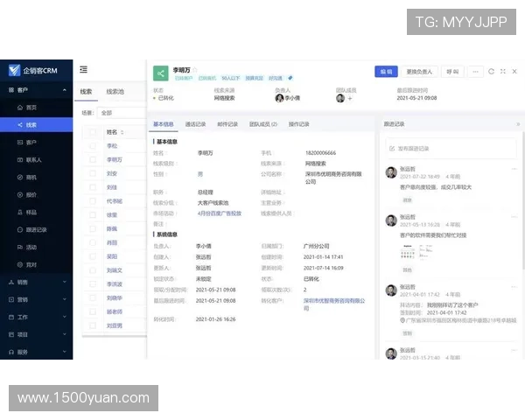The image size is (525, 420).
Task: Check the box next to 刘安
Action: pyautogui.click(x=92, y=173)
